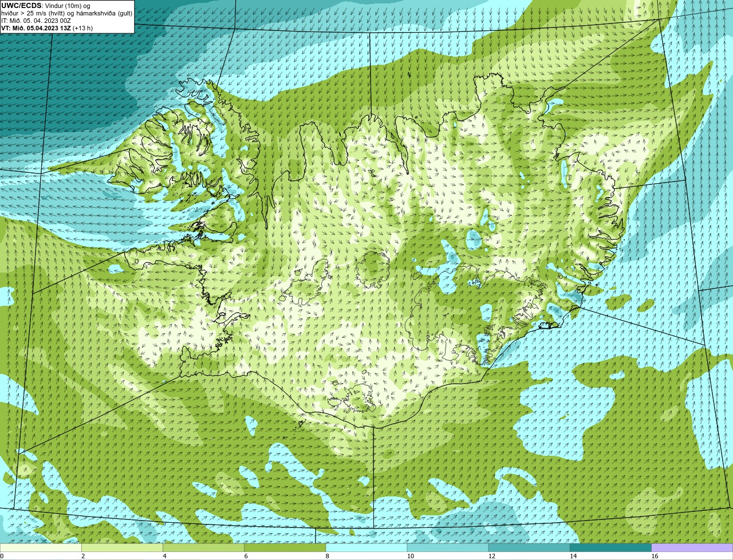The image size is (733, 560).
Task: Click the legend scale label "6"
Action: tap(246, 556)
